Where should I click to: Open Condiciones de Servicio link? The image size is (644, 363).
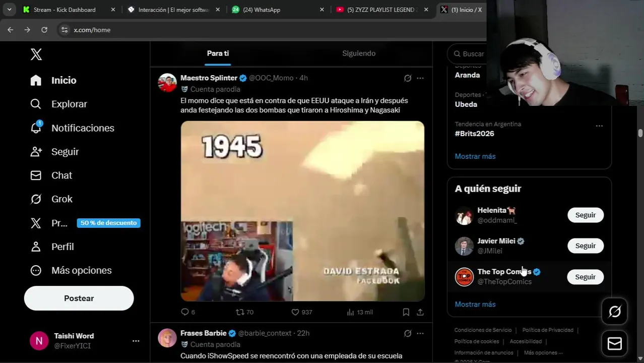click(483, 330)
